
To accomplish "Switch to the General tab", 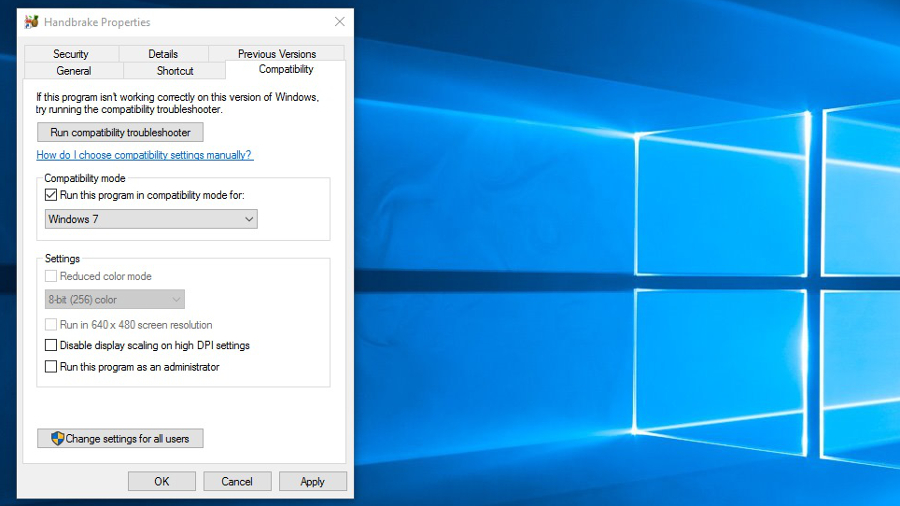I will (x=73, y=71).
